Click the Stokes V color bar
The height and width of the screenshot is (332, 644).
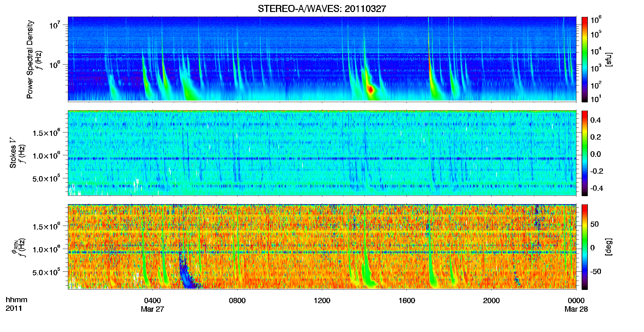click(x=585, y=153)
